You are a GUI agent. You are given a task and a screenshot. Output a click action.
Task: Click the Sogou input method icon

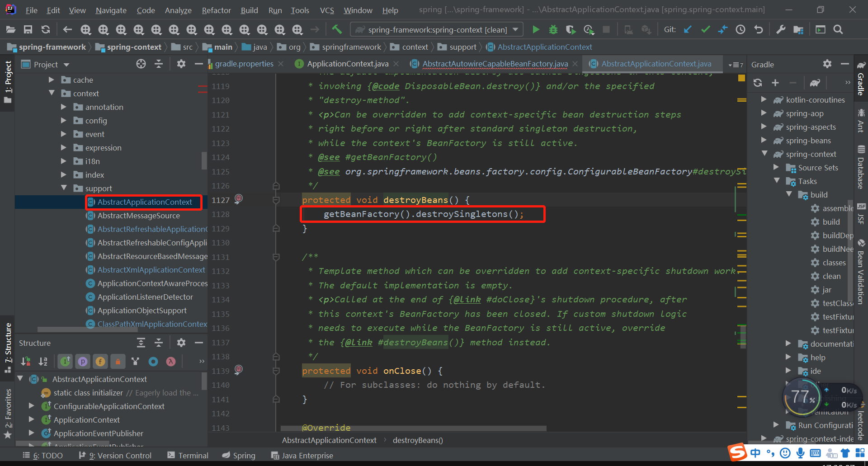pyautogui.click(x=737, y=452)
